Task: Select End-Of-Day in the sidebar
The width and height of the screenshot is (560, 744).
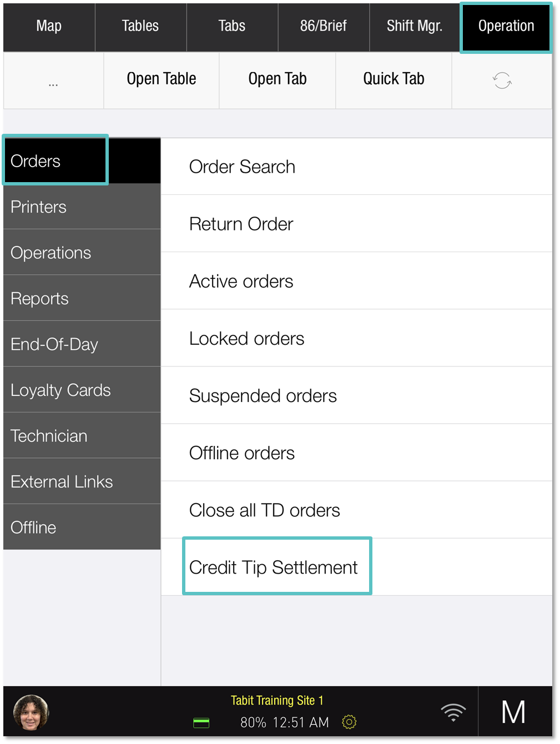Action: pos(82,344)
